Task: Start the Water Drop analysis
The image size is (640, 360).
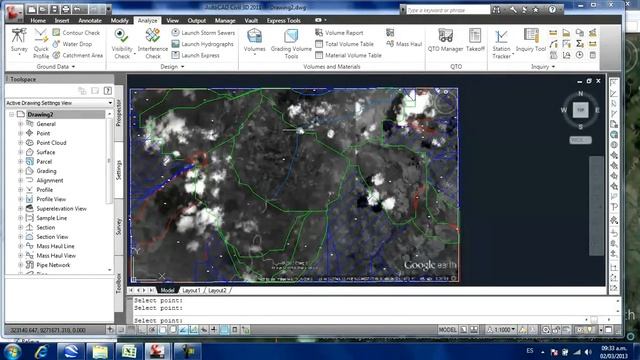Action: [72, 44]
